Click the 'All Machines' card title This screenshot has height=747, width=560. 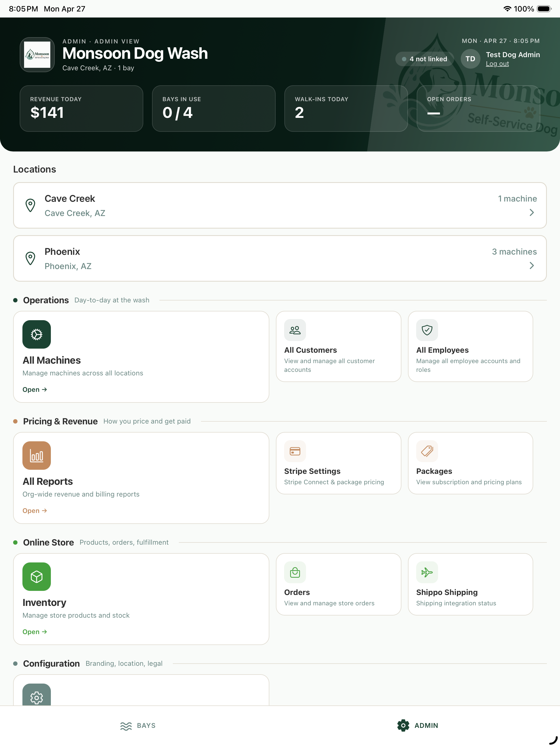52,360
